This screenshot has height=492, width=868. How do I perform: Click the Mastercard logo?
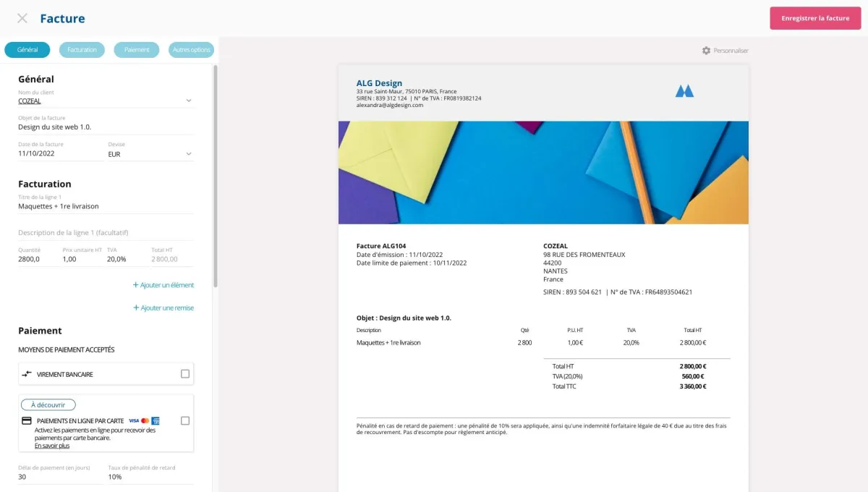point(145,420)
